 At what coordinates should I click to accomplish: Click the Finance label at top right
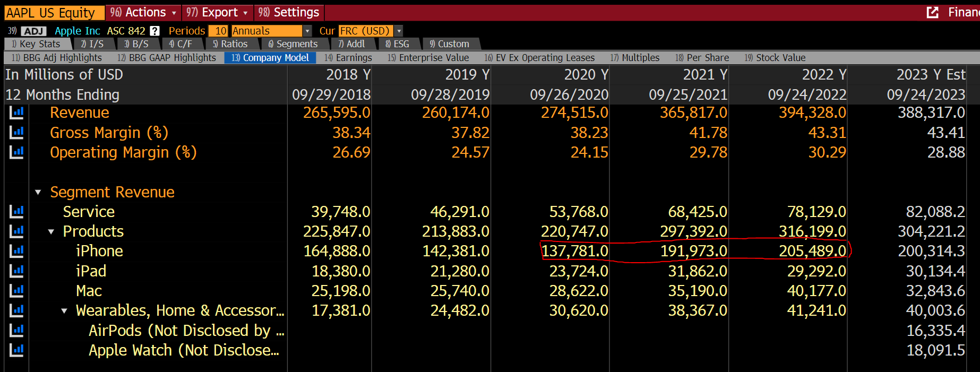click(x=963, y=12)
